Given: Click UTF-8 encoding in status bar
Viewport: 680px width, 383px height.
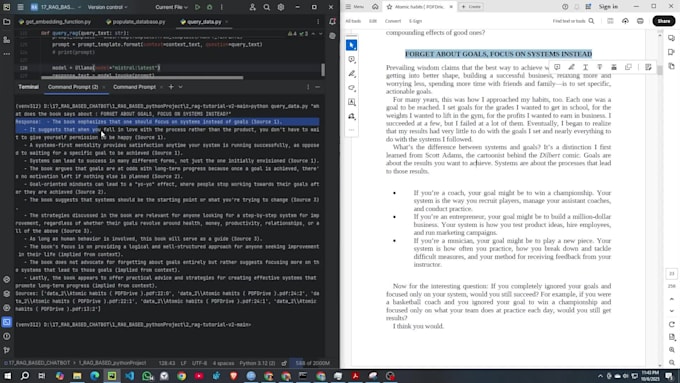Looking at the screenshot, I should (199, 363).
